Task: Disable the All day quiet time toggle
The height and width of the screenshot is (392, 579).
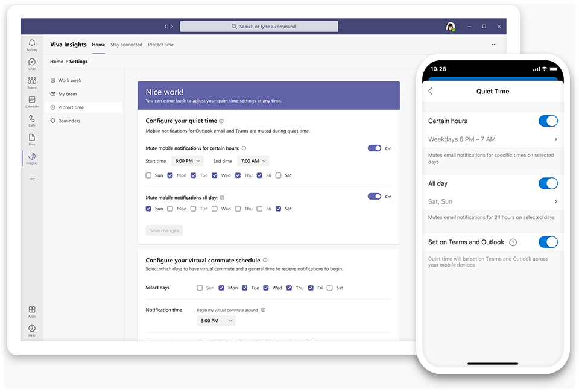Action: coord(548,183)
